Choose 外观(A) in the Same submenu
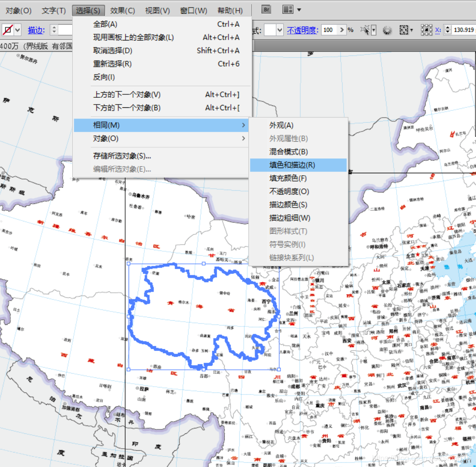Image resolution: width=476 pixels, height=467 pixels. tap(298, 125)
